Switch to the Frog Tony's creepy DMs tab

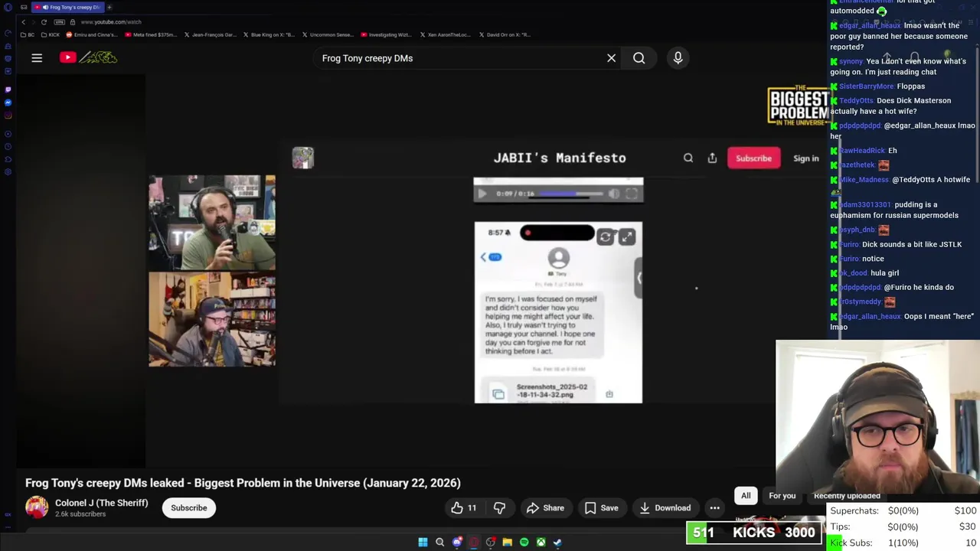[x=69, y=7]
